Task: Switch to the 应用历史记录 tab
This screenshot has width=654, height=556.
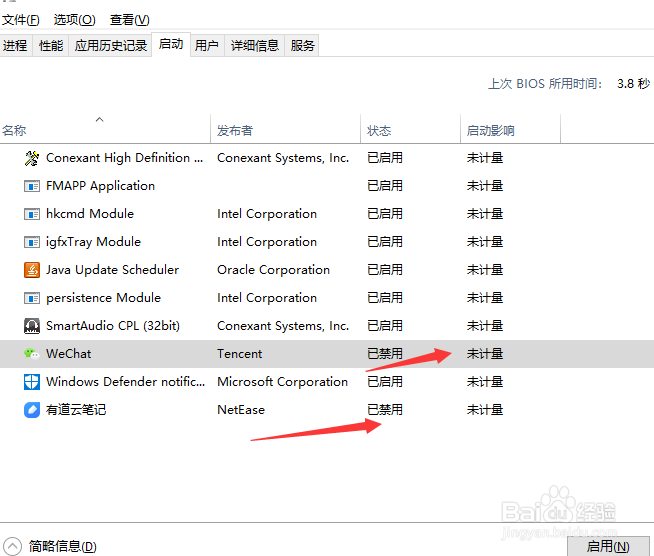Action: (x=111, y=45)
